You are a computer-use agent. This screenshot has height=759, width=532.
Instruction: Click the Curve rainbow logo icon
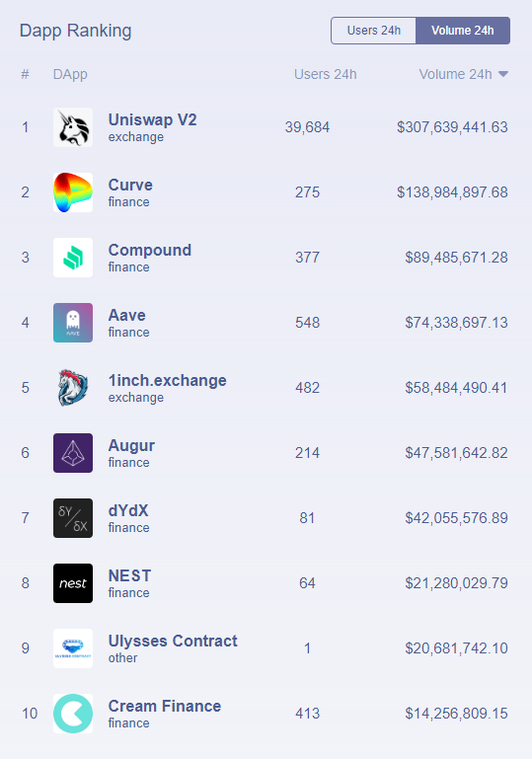[x=73, y=192]
